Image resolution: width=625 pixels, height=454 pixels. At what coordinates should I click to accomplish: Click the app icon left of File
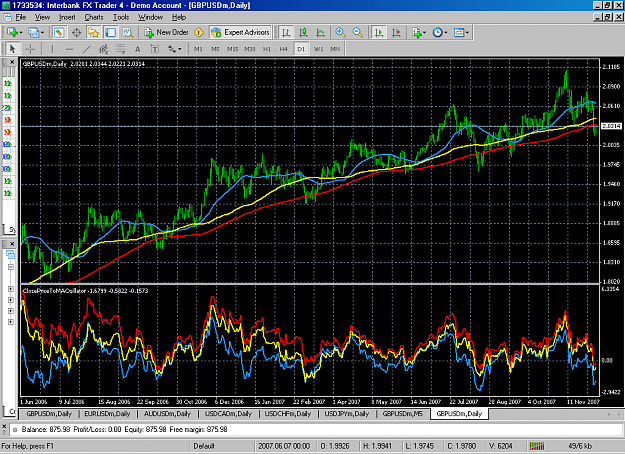7,17
